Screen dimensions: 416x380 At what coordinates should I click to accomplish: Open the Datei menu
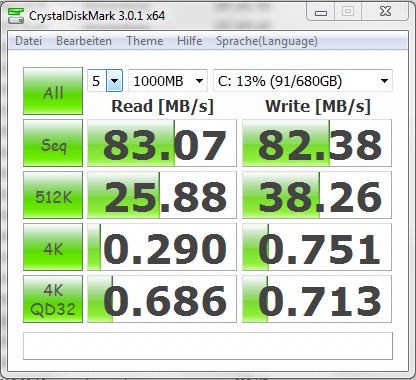click(x=29, y=41)
